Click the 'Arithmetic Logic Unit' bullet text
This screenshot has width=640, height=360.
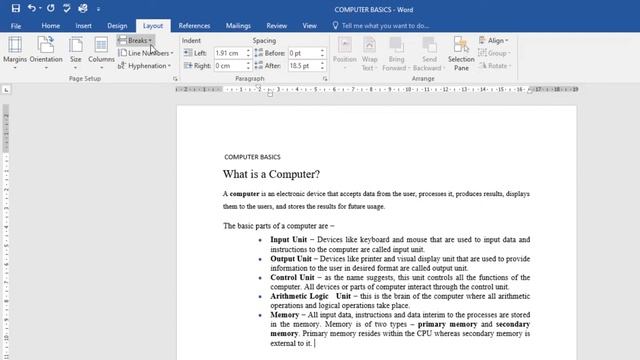coord(310,296)
